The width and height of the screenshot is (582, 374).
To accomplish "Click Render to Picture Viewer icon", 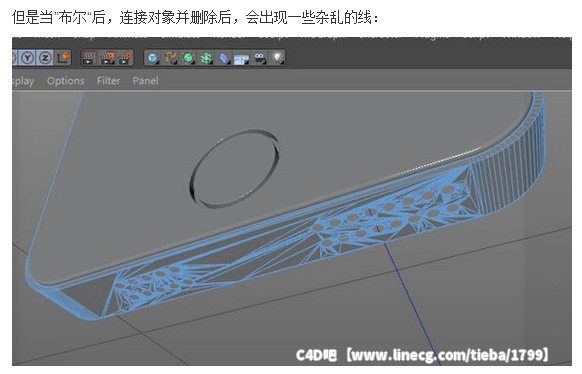I will pos(107,58).
